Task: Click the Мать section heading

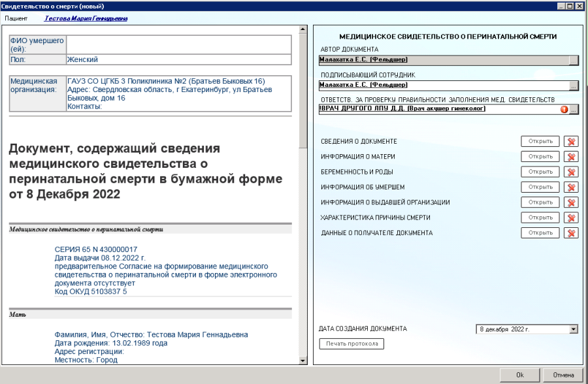Action: pyautogui.click(x=18, y=315)
